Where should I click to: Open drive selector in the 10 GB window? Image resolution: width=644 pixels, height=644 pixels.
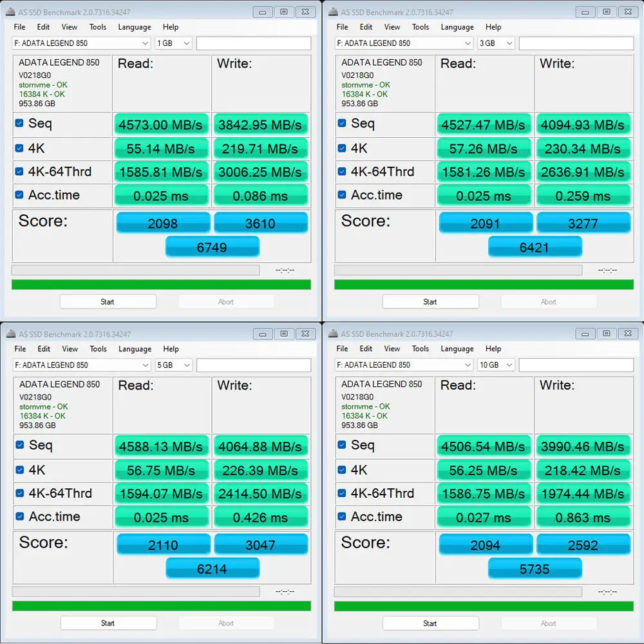(404, 365)
